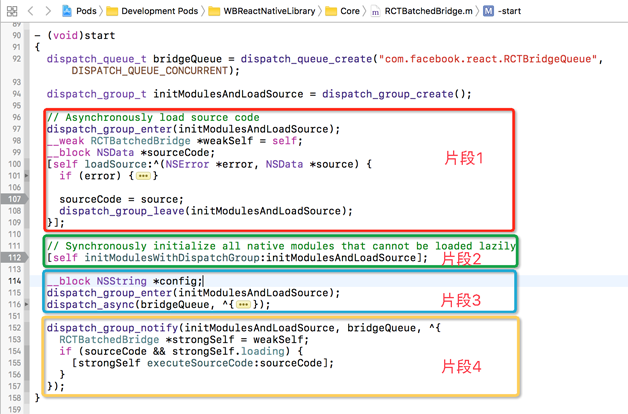Click the WBReactNativeLibrary folder icon
This screenshot has width=628, height=414.
(216, 11)
